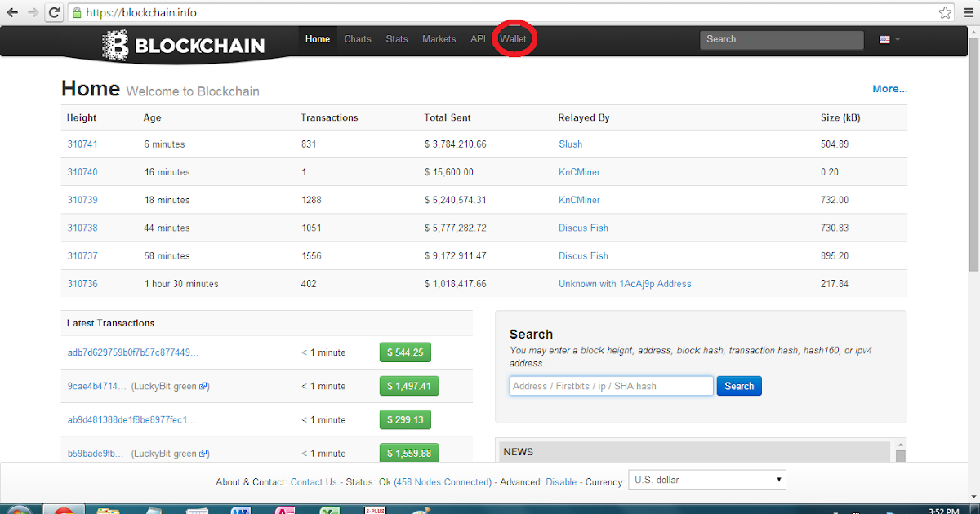Reload the page with the refresh icon

(x=54, y=13)
